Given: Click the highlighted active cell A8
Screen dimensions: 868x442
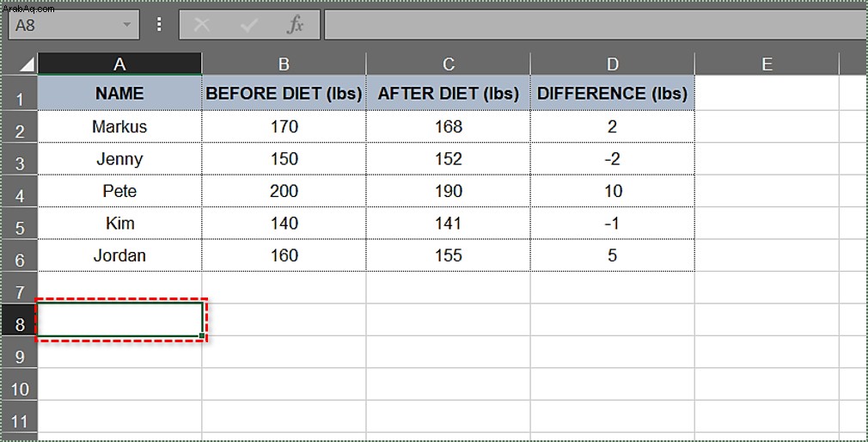Looking at the screenshot, I should 120,320.
